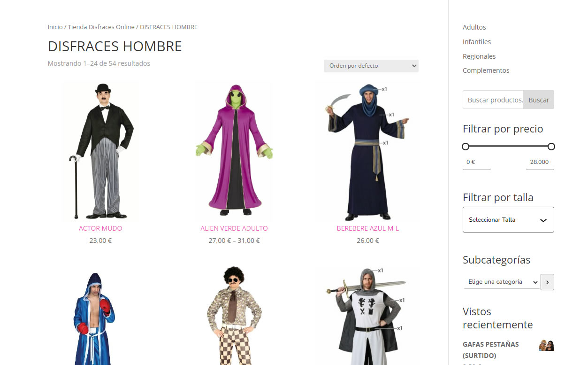Viewport: 588px width, 365px height.
Task: Open the disco afro costume image
Action: 234,316
